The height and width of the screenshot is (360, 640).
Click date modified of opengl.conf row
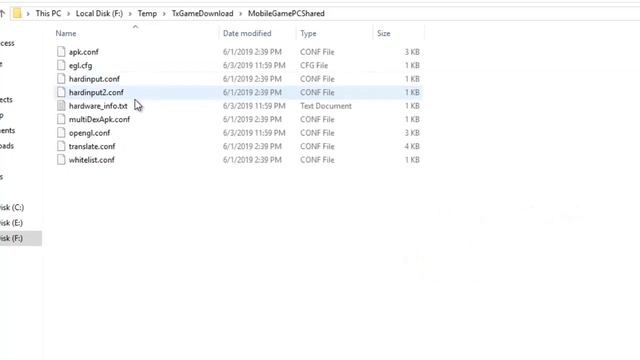[254, 133]
